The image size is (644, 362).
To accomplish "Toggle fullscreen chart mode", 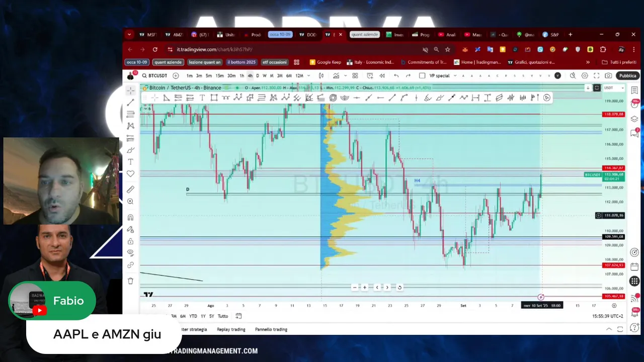I will 597,75.
